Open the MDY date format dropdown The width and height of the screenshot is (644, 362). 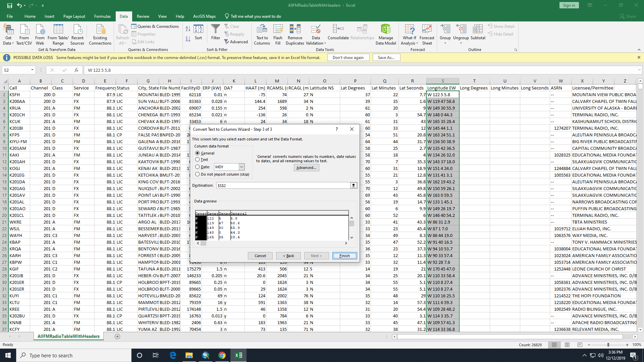click(241, 167)
